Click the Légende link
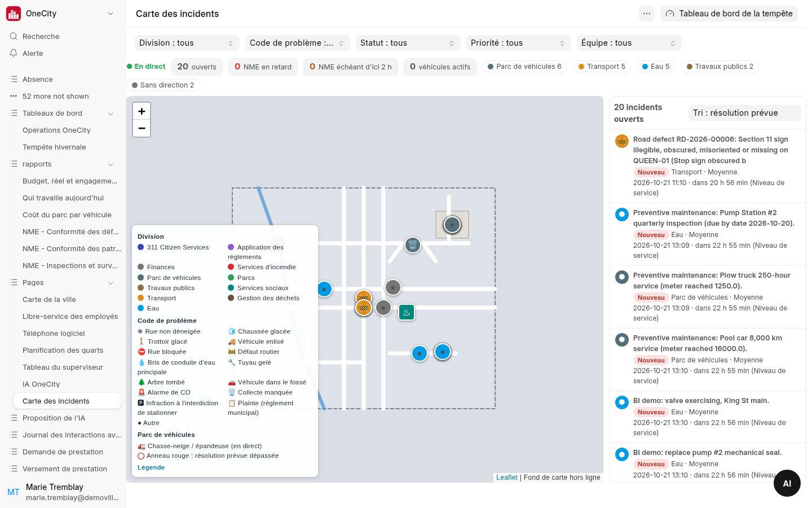 (x=151, y=467)
